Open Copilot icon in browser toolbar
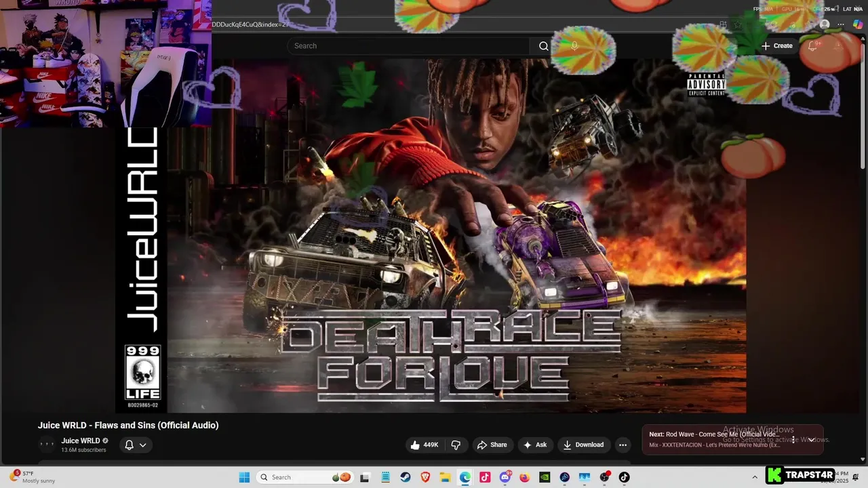Screen dimensions: 868x488 coord(858,24)
